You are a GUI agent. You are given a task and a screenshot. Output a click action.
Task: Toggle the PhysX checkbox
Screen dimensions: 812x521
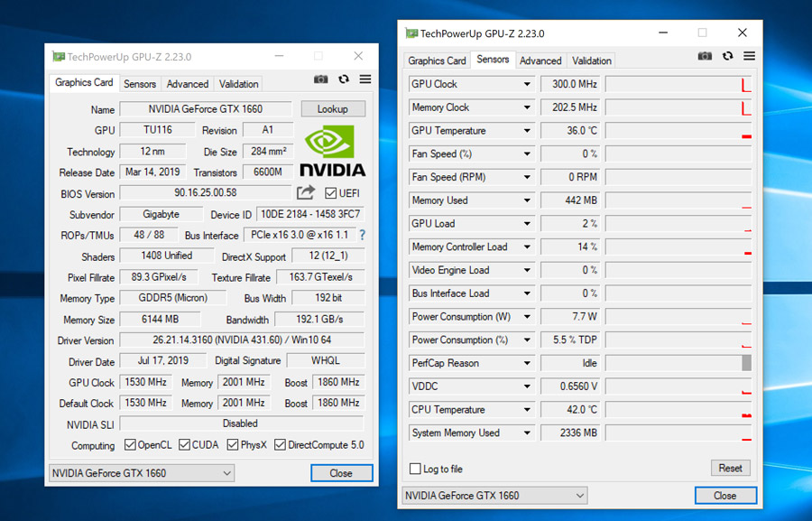click(233, 445)
